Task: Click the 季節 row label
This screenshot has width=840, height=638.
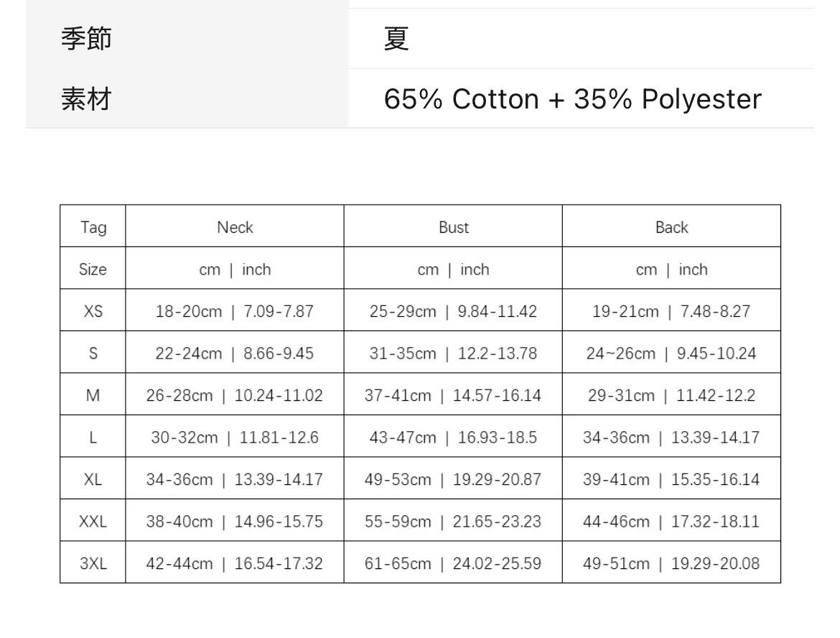Action: point(86,38)
